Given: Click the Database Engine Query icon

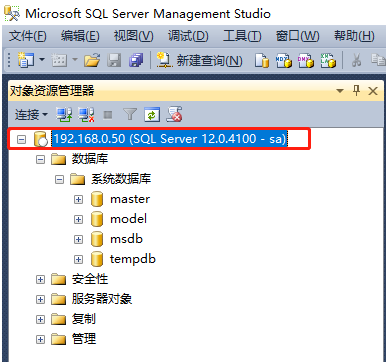Looking at the screenshot, I should [x=262, y=61].
